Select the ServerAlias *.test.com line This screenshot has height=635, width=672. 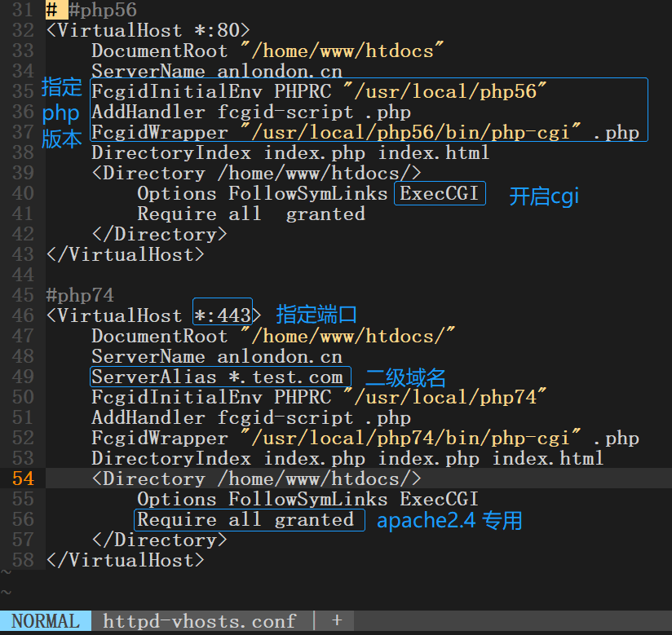click(x=218, y=377)
